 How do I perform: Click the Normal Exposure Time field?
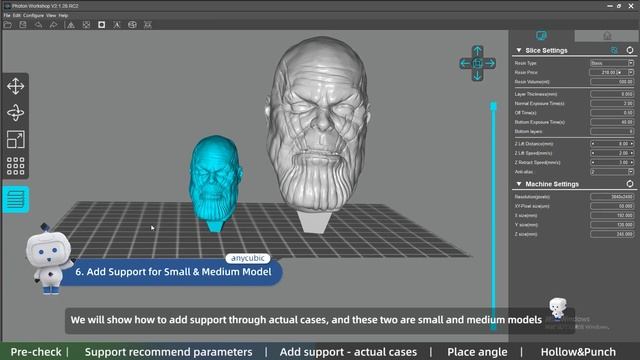tap(612, 103)
